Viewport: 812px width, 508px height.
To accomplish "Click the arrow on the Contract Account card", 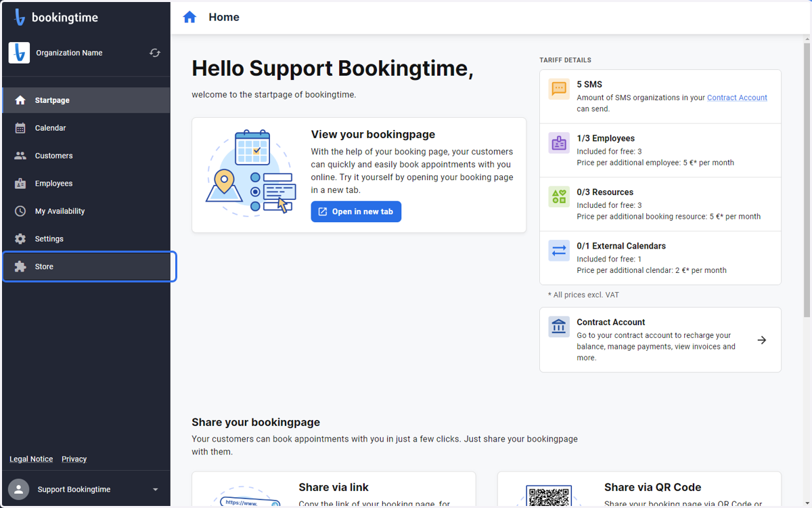I will [x=762, y=340].
